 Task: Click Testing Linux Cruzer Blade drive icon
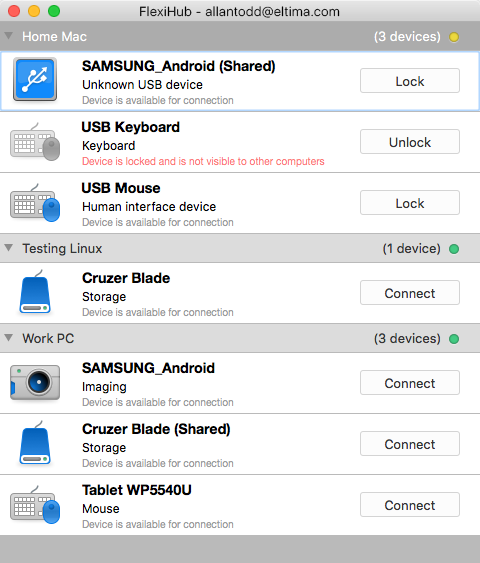35,292
